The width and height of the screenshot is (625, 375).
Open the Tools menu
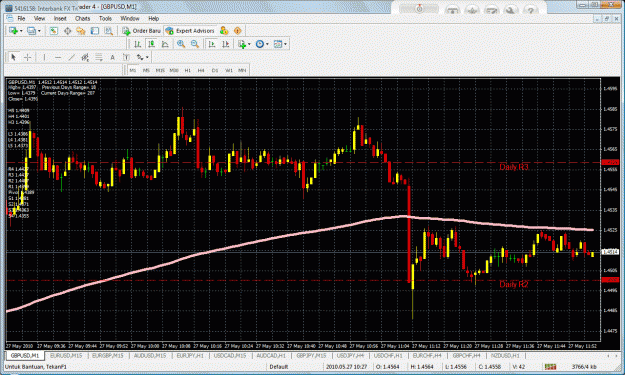[105, 18]
